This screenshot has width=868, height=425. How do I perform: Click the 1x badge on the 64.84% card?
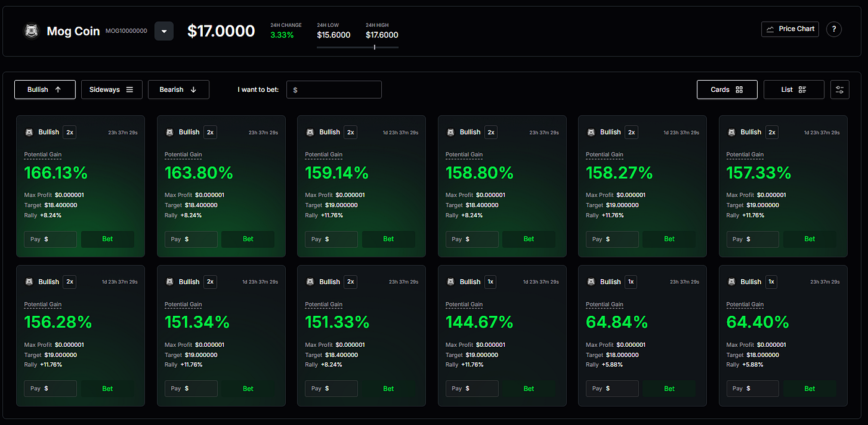click(x=631, y=282)
